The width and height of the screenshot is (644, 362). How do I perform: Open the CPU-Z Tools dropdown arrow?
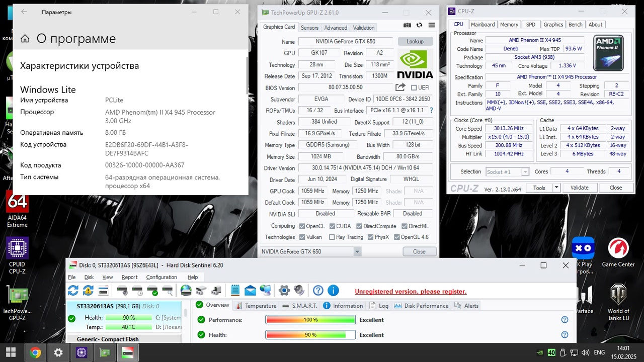tap(556, 188)
